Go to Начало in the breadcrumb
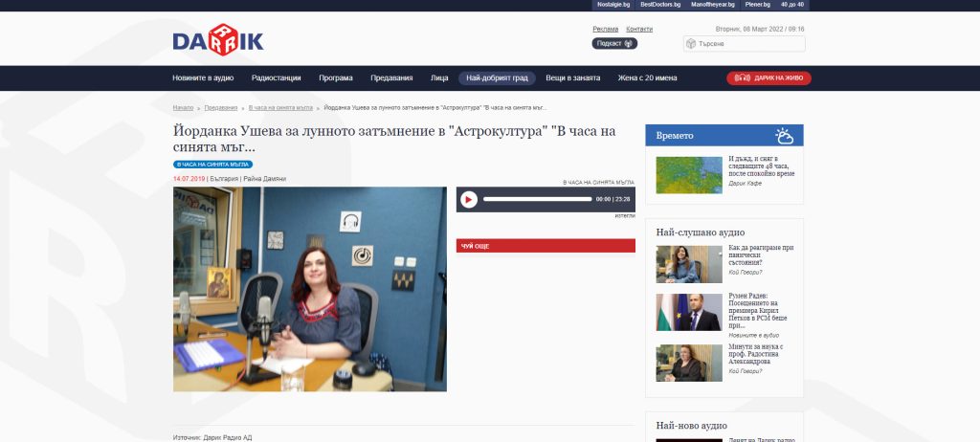The height and width of the screenshot is (442, 980). (x=183, y=107)
